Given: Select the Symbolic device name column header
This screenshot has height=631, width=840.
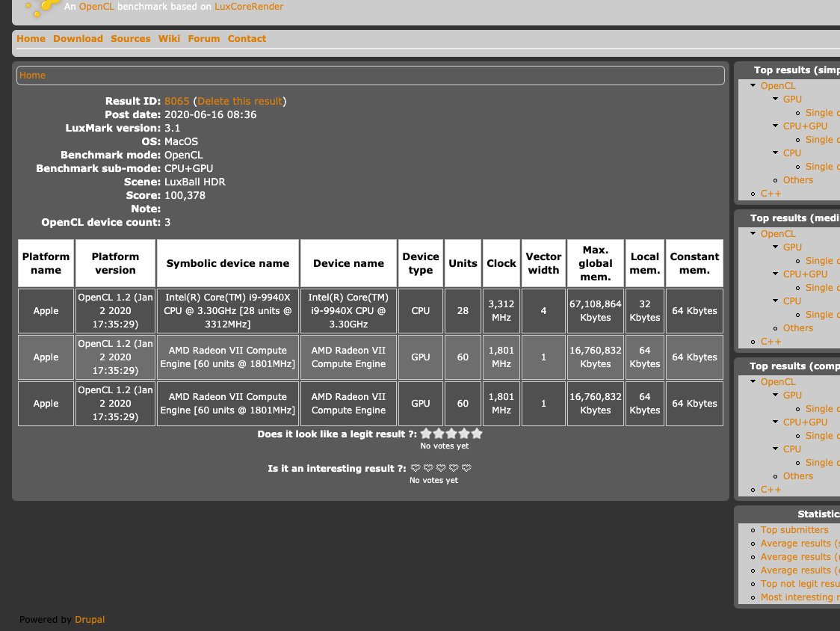Looking at the screenshot, I should point(228,263).
